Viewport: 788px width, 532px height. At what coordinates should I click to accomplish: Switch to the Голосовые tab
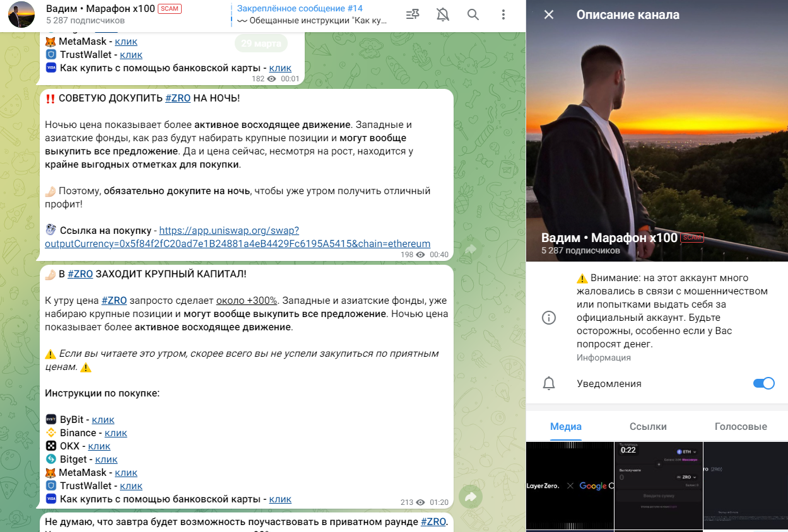(x=741, y=427)
